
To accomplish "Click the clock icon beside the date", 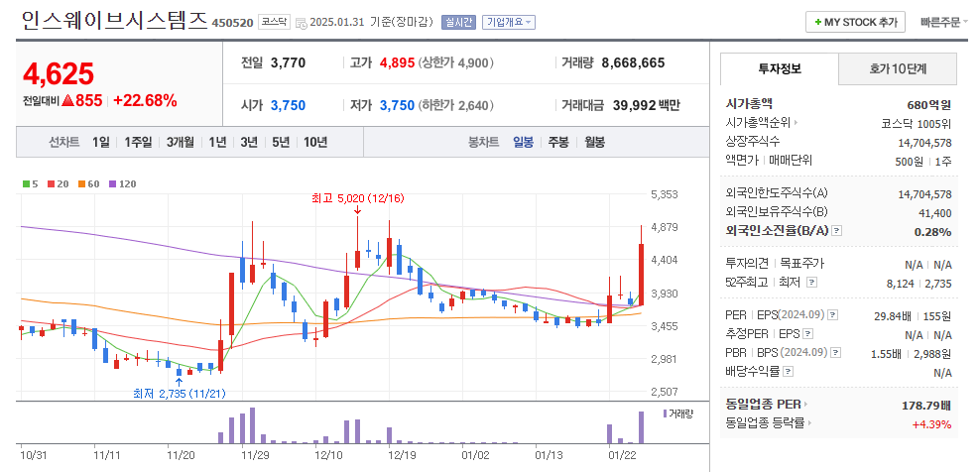I will coord(301,23).
